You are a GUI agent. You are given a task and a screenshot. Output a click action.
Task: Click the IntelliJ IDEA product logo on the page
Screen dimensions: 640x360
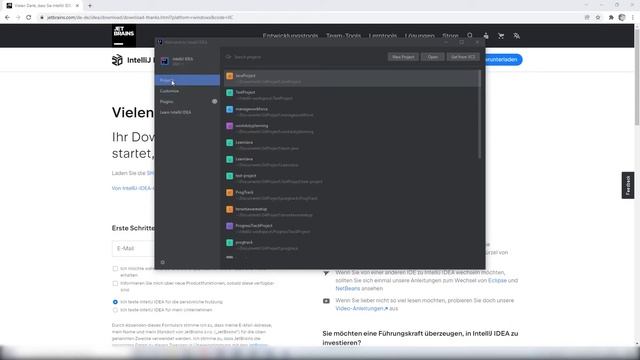[x=117, y=60]
